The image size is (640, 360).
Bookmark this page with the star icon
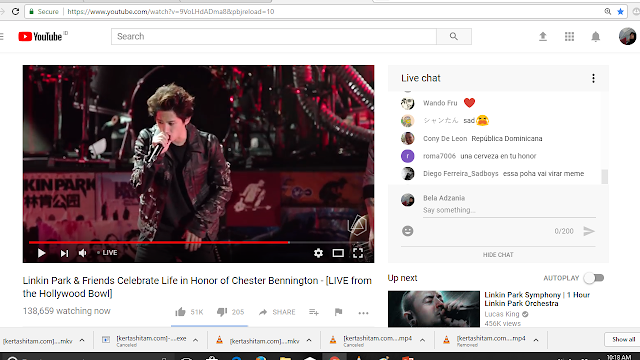620,11
